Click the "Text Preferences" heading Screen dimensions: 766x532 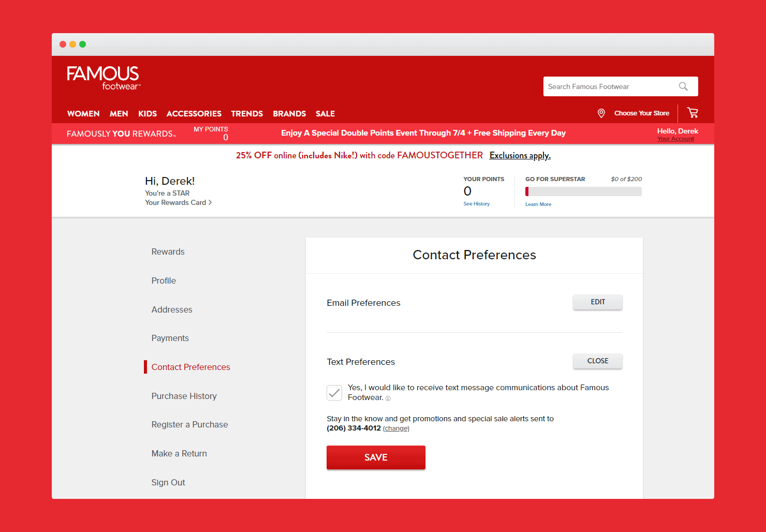pyautogui.click(x=361, y=362)
